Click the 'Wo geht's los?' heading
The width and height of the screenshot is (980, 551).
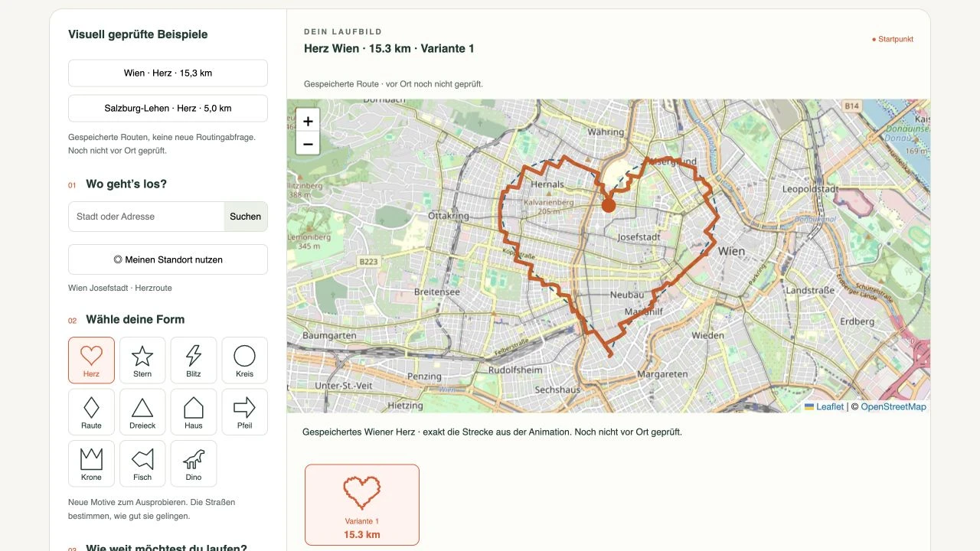(x=126, y=184)
